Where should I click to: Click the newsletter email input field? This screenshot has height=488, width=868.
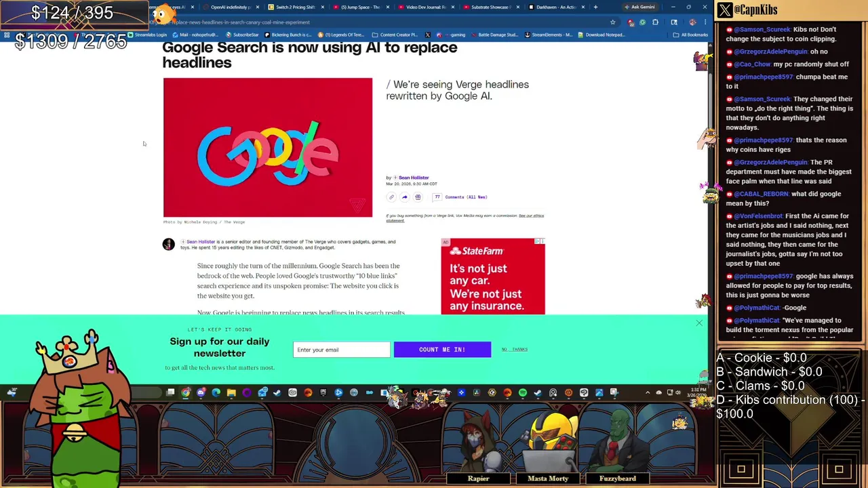coord(342,350)
